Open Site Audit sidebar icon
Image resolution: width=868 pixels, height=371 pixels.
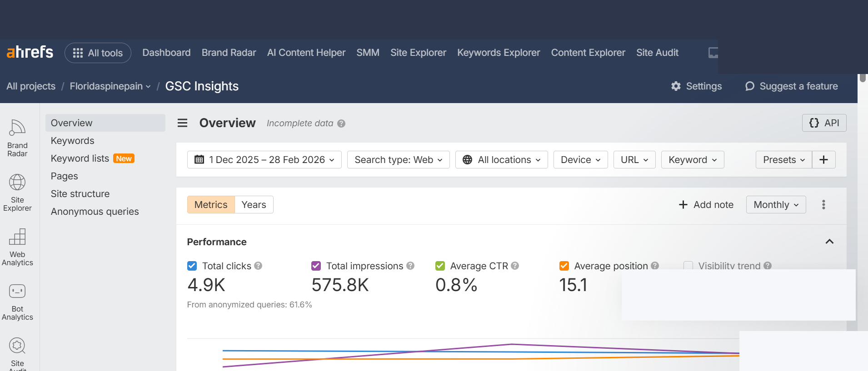[17, 353]
